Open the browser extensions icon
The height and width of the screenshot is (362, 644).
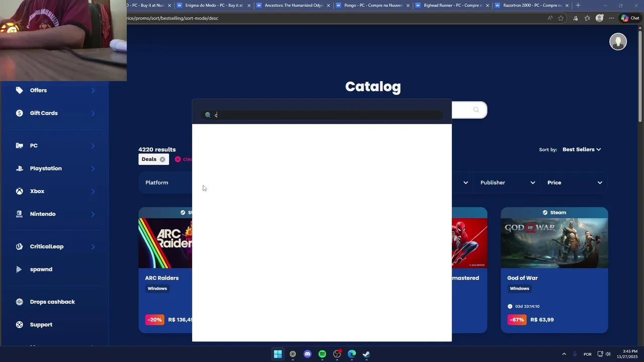pos(576,18)
